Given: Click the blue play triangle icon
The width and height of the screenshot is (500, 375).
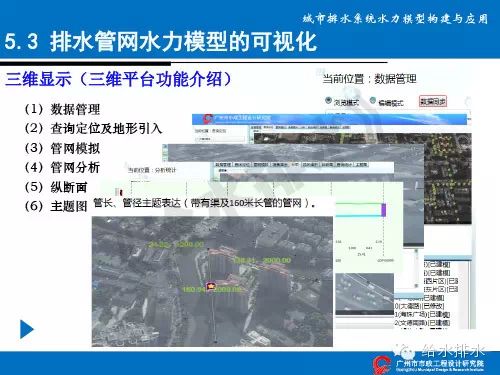Looking at the screenshot, I should (x=27, y=329).
